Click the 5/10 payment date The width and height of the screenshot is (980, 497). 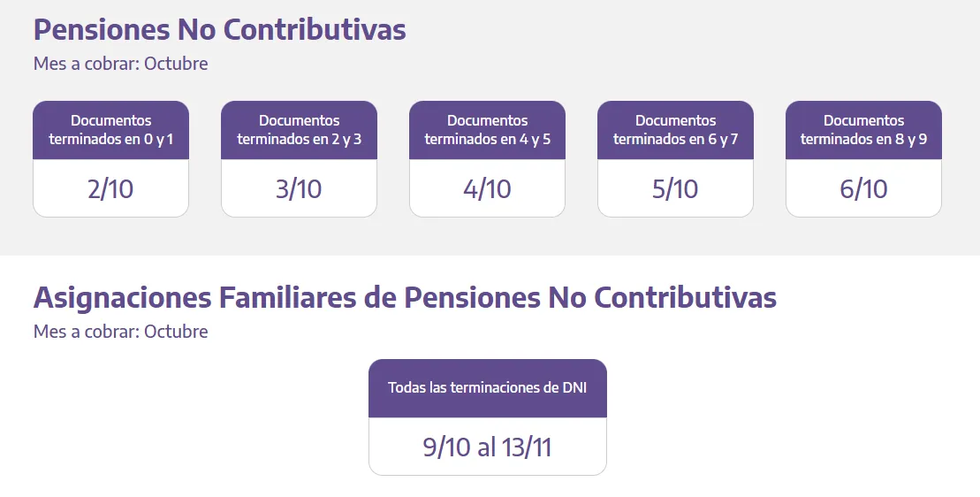(675, 189)
